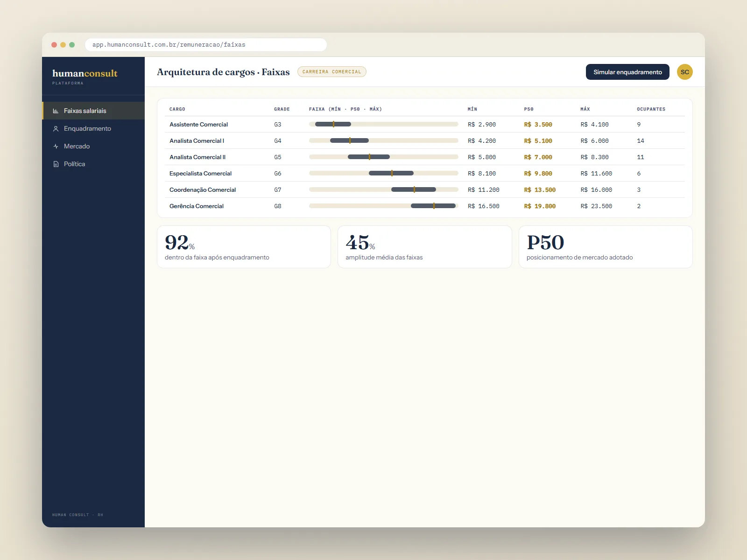Screen dimensions: 747x560
Task: Select the Especialista Comercial row name
Action: (x=200, y=174)
